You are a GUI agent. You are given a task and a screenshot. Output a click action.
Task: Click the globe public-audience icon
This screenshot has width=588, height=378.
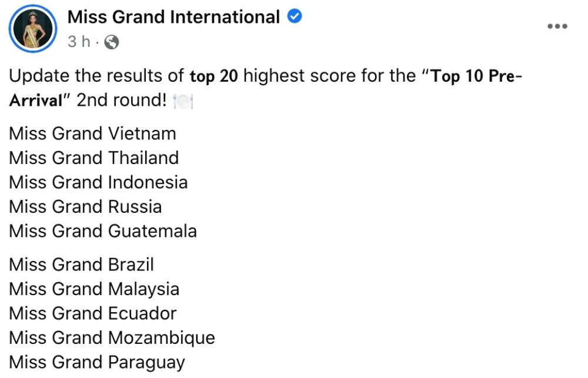[x=112, y=42]
